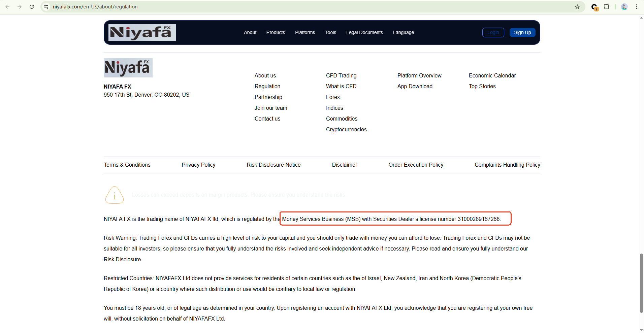Open Chrome three-dot menu
The image size is (644, 333).
click(637, 7)
